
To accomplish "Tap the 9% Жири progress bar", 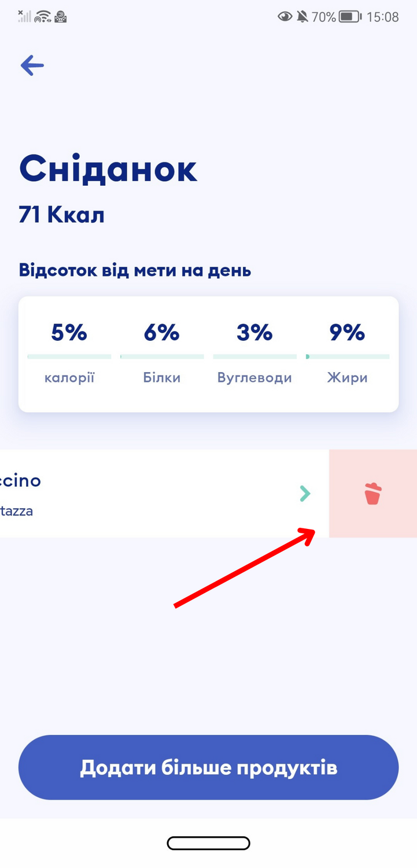I will (348, 356).
